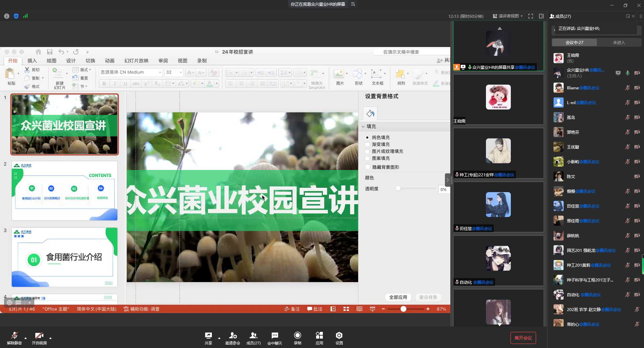Switch to the 未进入 members tab
This screenshot has height=348, width=644.
tap(619, 42)
